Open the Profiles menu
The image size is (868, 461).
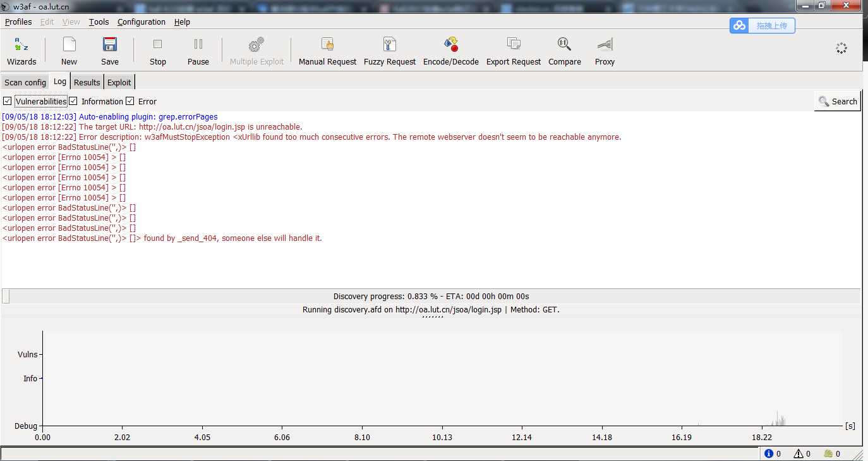click(x=18, y=22)
